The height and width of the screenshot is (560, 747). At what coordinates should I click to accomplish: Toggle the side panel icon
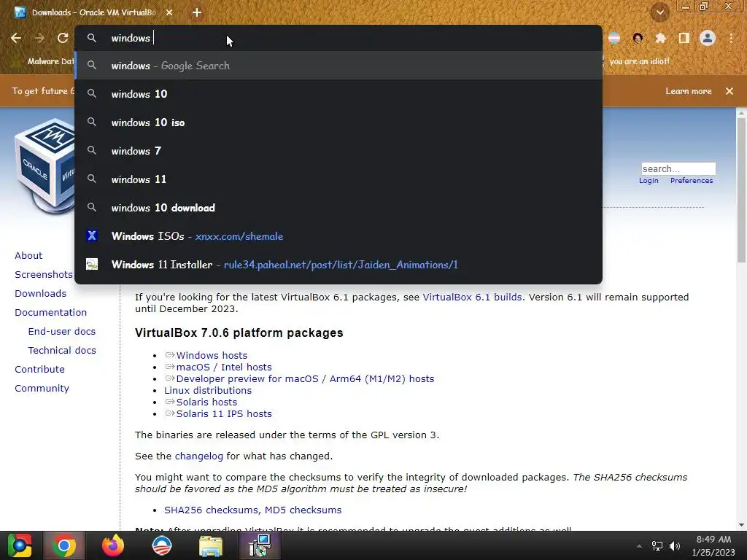coord(684,38)
